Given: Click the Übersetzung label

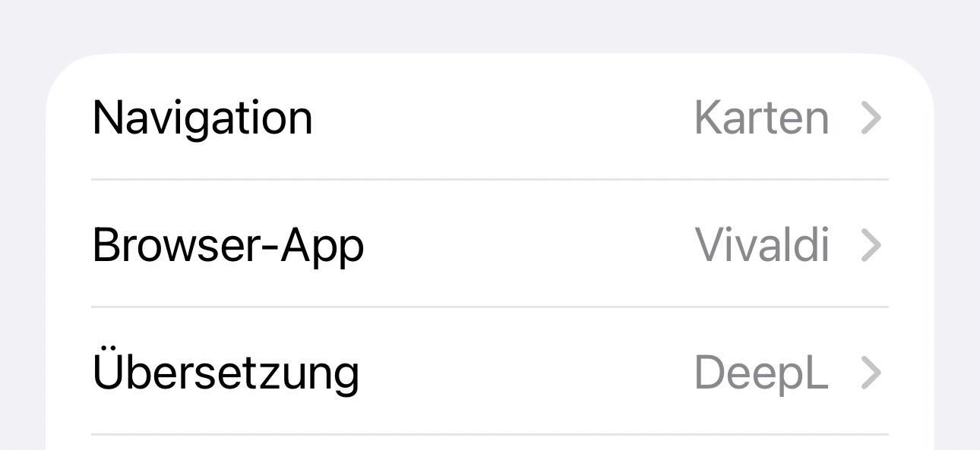Looking at the screenshot, I should (226, 370).
